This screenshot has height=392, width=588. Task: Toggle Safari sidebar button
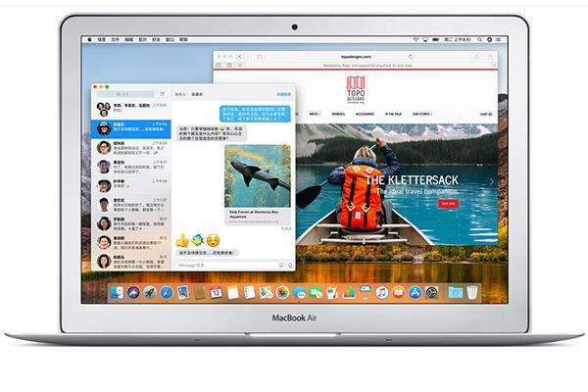pos(259,57)
